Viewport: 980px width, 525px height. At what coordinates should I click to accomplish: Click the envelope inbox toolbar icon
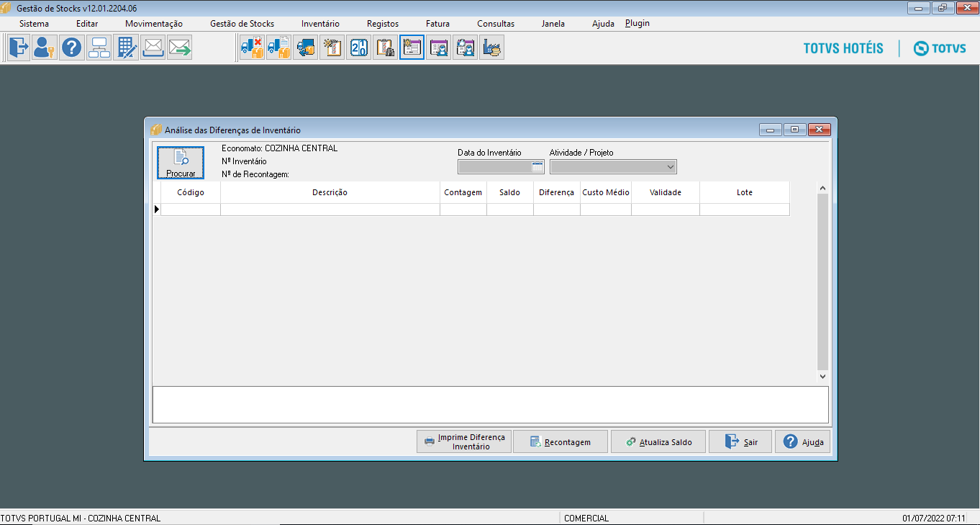click(x=153, y=48)
